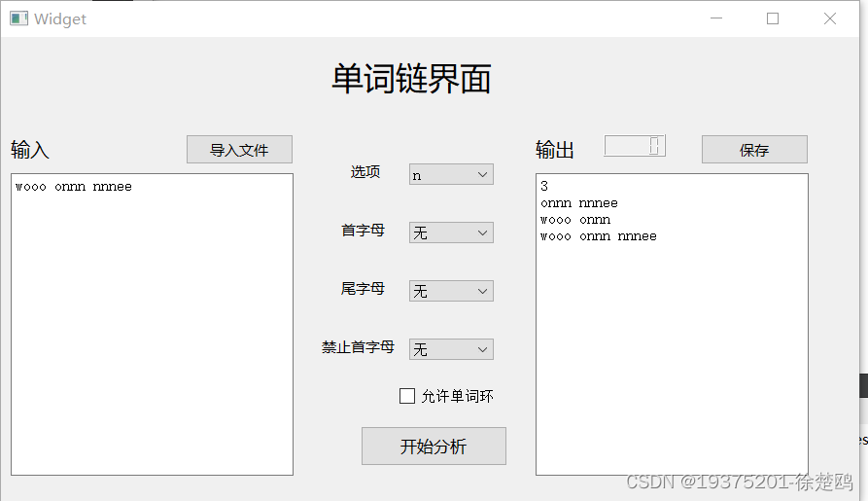This screenshot has height=501, width=868.
Task: Click the 单词链界面 heading
Action: (411, 79)
